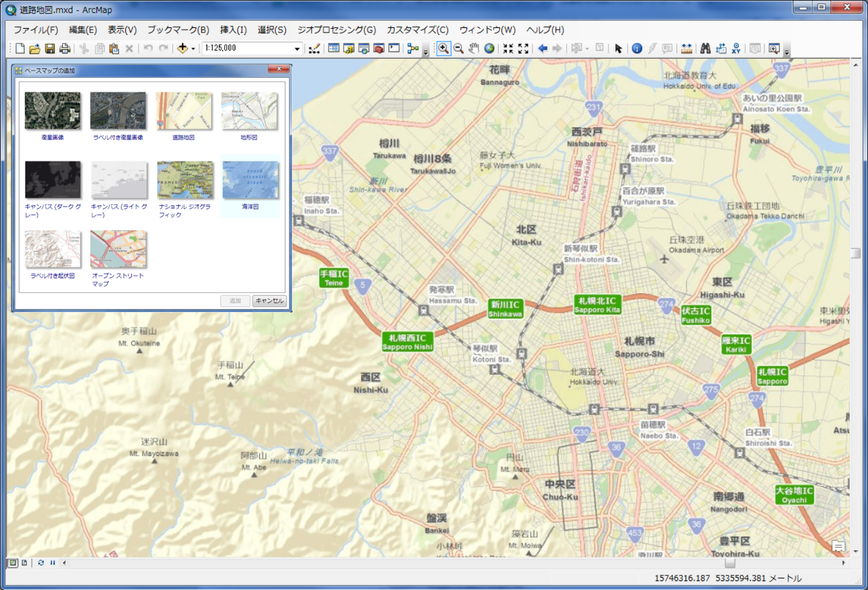The image size is (868, 590).
Task: Expand Standard toolbar overflow options
Action: [426, 52]
